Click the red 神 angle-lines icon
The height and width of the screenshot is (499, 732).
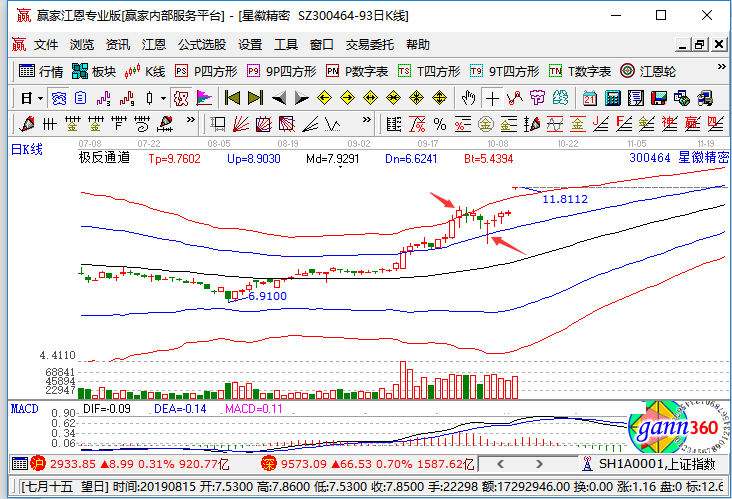[x=669, y=124]
